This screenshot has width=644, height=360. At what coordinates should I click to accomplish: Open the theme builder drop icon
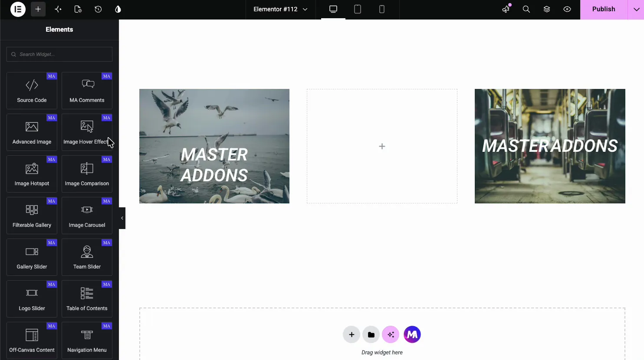coord(118,9)
